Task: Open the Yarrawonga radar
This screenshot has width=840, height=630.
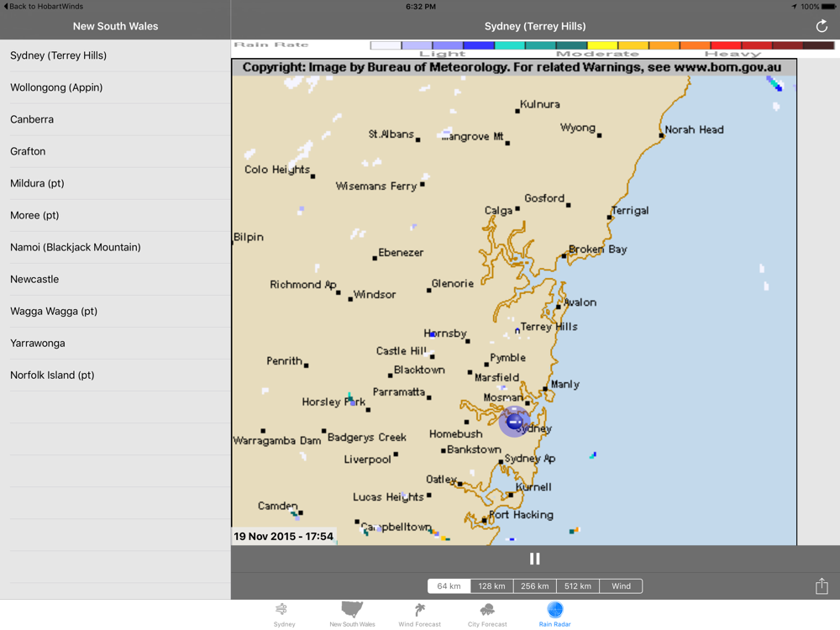Action: [115, 344]
